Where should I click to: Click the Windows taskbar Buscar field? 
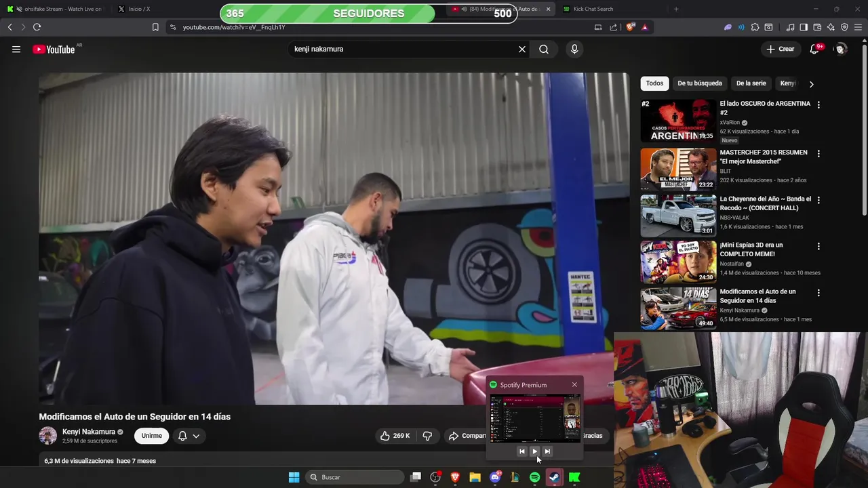(x=353, y=477)
